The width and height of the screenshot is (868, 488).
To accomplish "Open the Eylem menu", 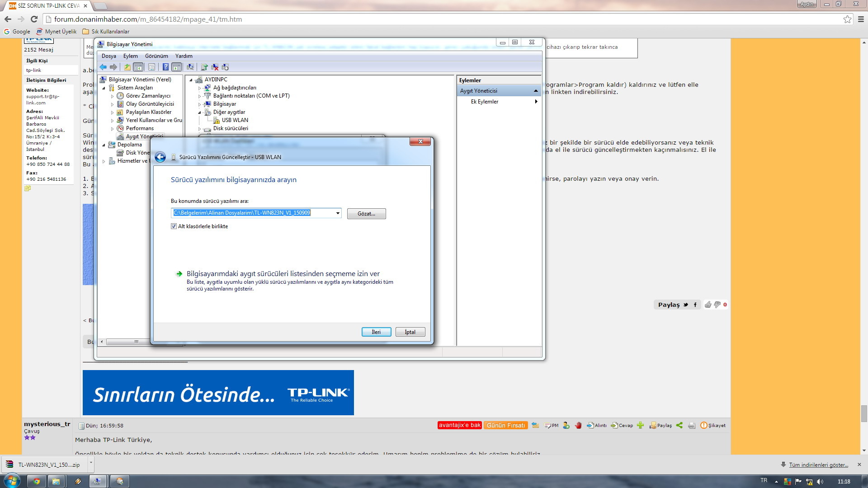I will [131, 56].
